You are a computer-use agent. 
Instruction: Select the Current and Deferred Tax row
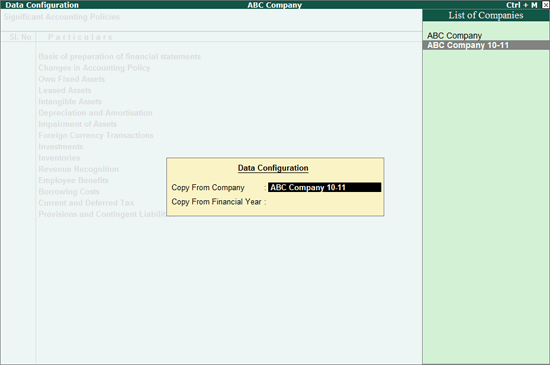[x=86, y=203]
